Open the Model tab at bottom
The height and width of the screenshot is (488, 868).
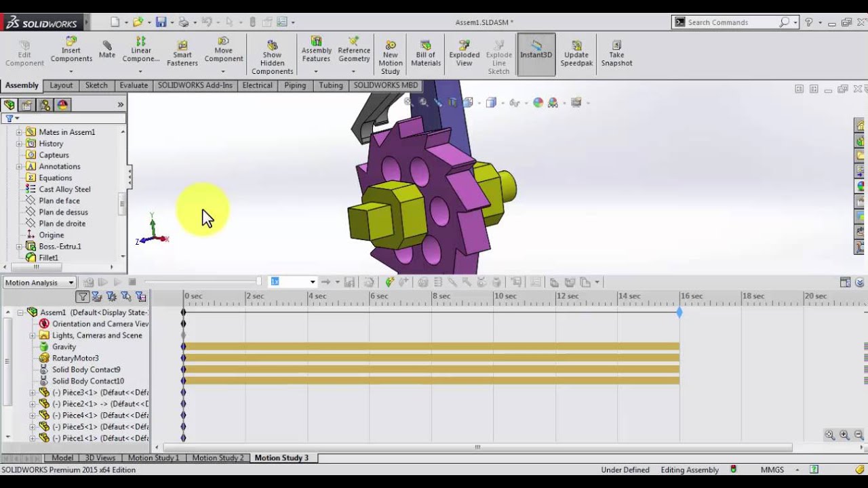click(62, 458)
